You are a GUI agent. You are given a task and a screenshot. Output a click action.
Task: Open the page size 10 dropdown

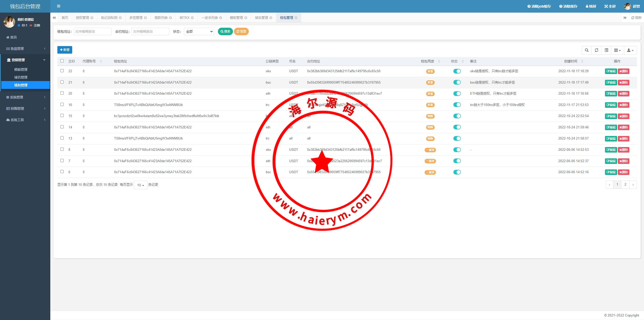click(x=140, y=185)
